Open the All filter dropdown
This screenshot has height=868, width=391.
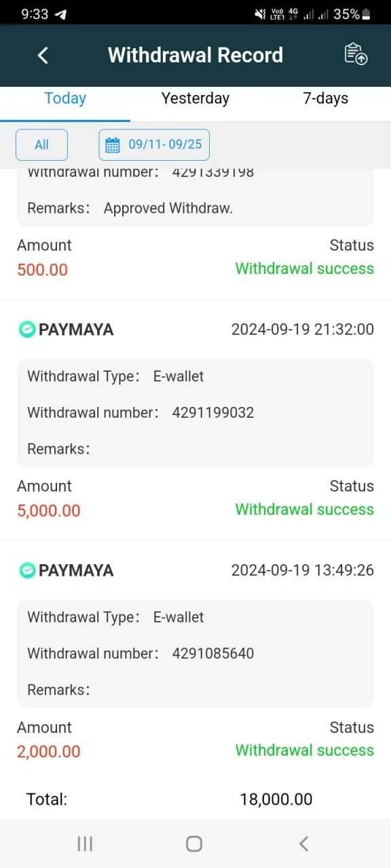pyautogui.click(x=41, y=144)
